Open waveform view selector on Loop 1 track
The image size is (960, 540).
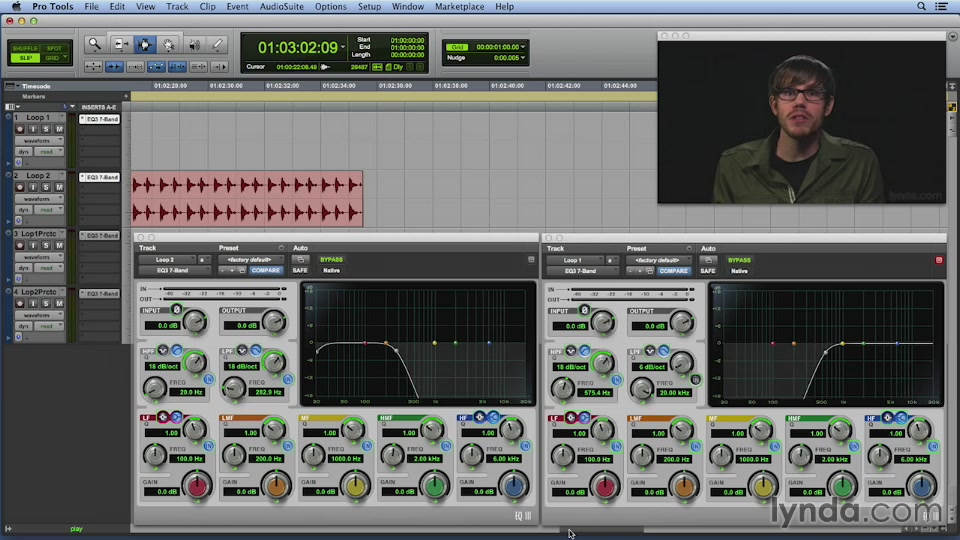pyautogui.click(x=39, y=141)
